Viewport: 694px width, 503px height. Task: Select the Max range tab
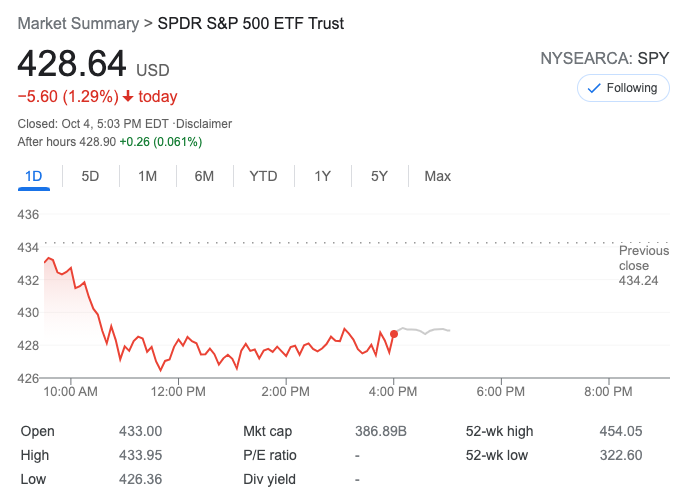(x=437, y=177)
